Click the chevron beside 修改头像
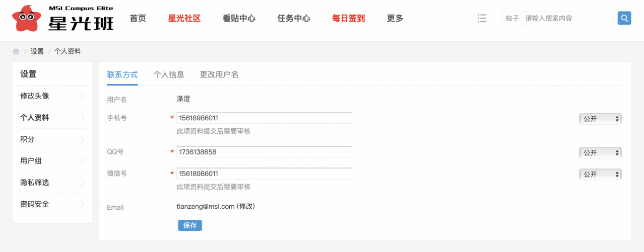The height and width of the screenshot is (252, 644). point(83,96)
